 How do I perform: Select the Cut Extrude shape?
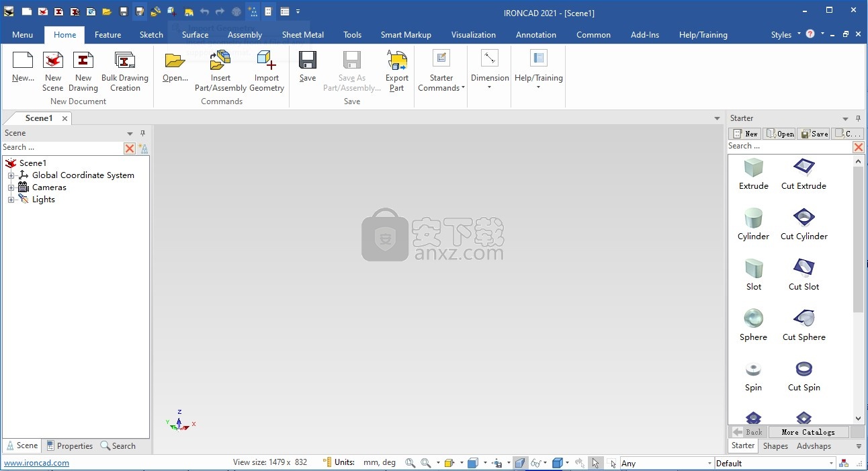[804, 173]
